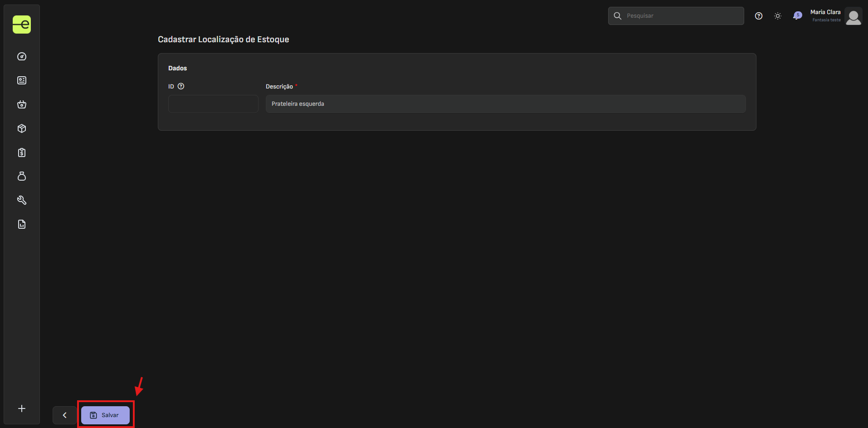Go back using the chevron button
This screenshot has width=868, height=428.
pyautogui.click(x=64, y=415)
